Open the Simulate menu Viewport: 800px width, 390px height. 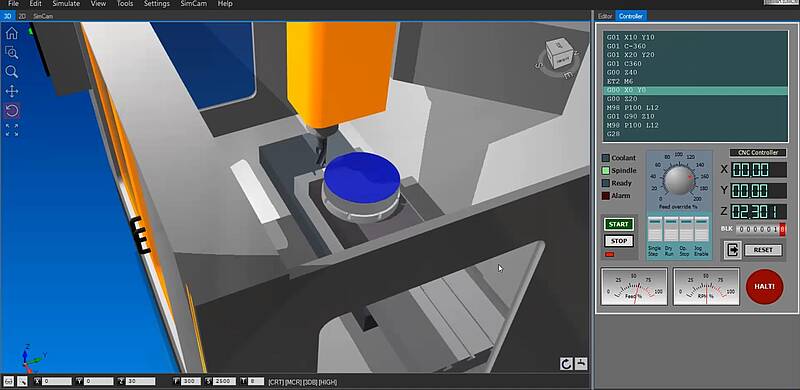tap(66, 4)
